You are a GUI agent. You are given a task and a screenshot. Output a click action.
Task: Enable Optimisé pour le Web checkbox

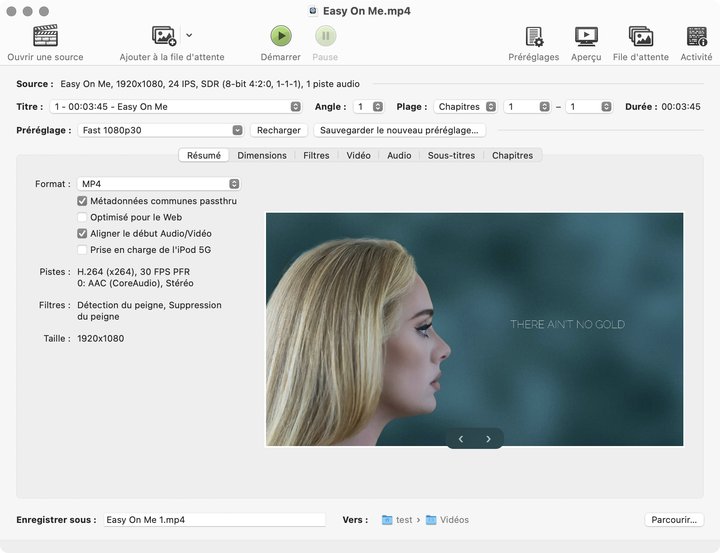(x=82, y=217)
